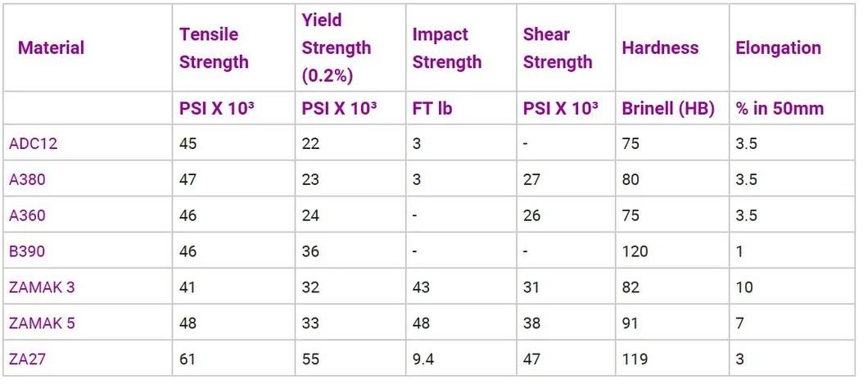
Task: Click the Material column header
Action: point(51,47)
